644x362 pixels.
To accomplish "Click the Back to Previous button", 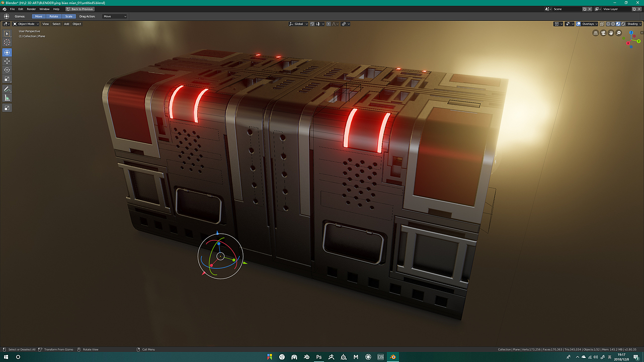I will pyautogui.click(x=79, y=9).
